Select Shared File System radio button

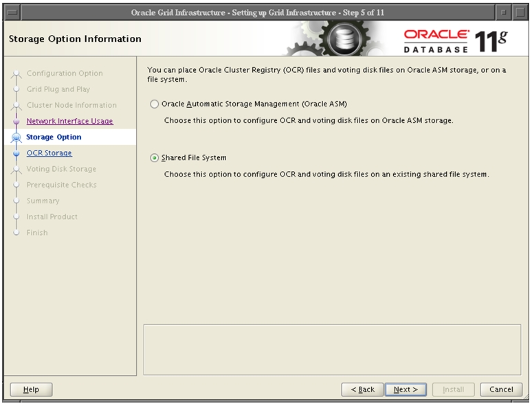point(155,158)
